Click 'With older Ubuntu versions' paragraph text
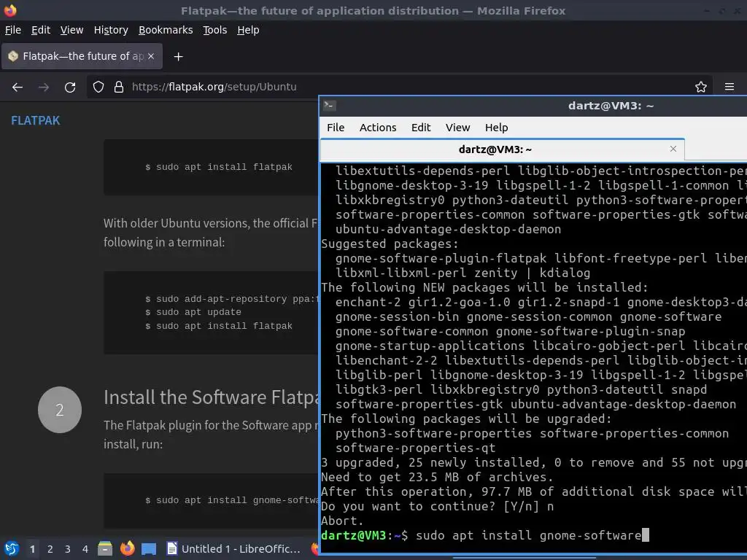 point(211,233)
